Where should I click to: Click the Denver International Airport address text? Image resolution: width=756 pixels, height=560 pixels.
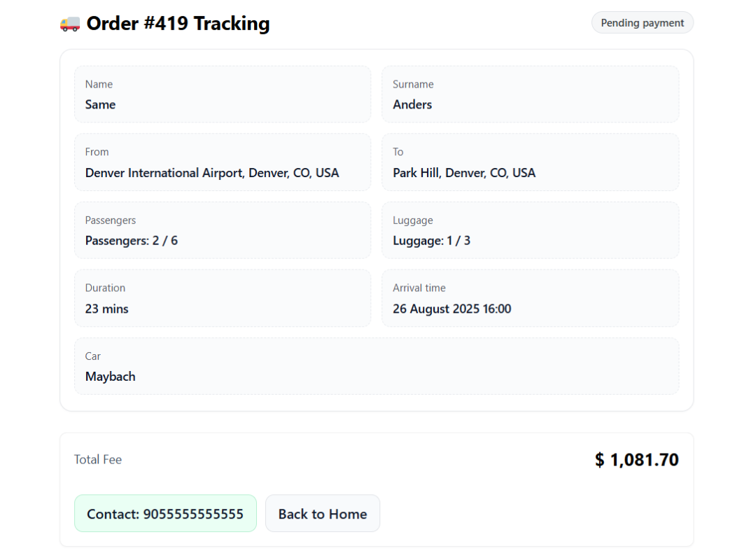click(x=212, y=173)
